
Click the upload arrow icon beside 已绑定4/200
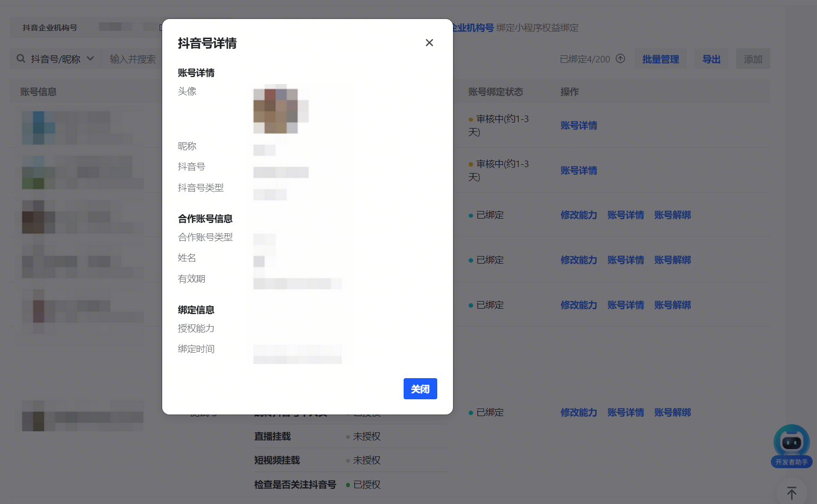coord(621,59)
